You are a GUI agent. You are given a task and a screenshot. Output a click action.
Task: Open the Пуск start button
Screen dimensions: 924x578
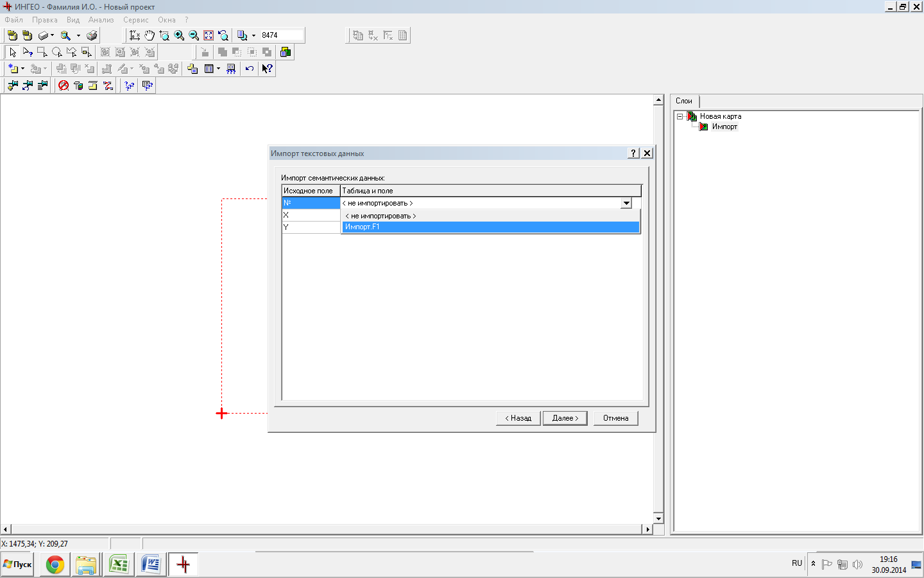[17, 565]
